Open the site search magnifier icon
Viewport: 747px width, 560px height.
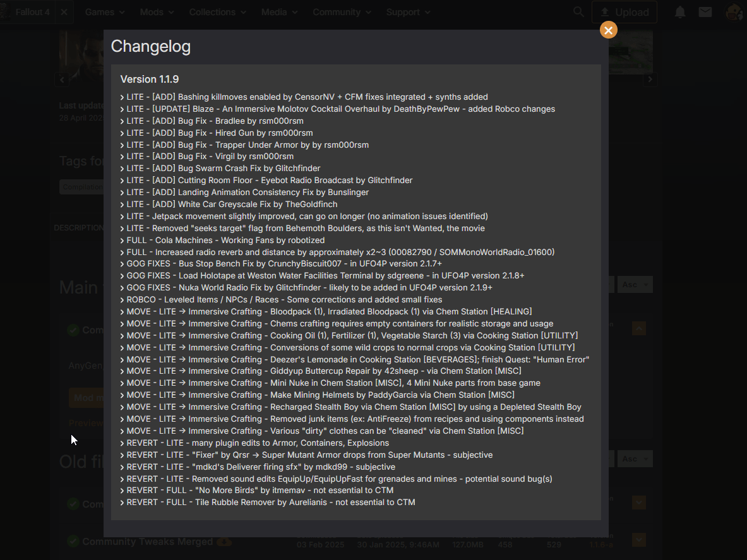(x=578, y=12)
